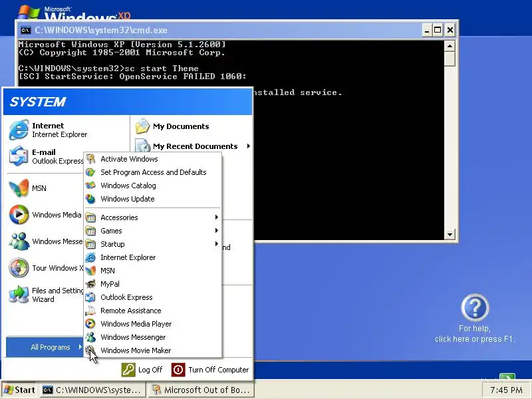Open Internet Explorer icon in the pinned list
The image size is (532, 399).
[x=19, y=130]
